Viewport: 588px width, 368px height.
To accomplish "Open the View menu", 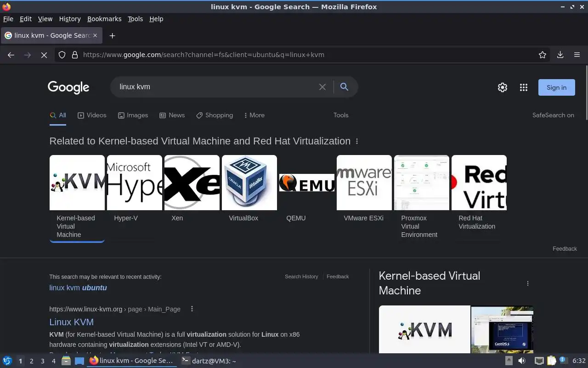I will [45, 19].
